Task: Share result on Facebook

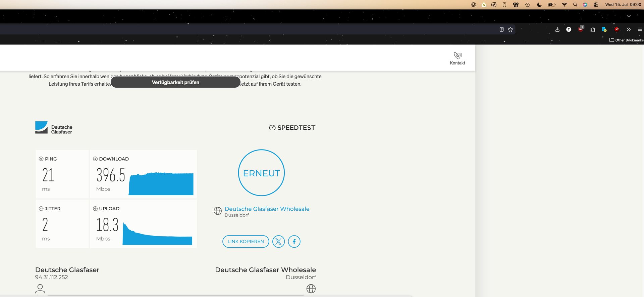Action: [294, 242]
